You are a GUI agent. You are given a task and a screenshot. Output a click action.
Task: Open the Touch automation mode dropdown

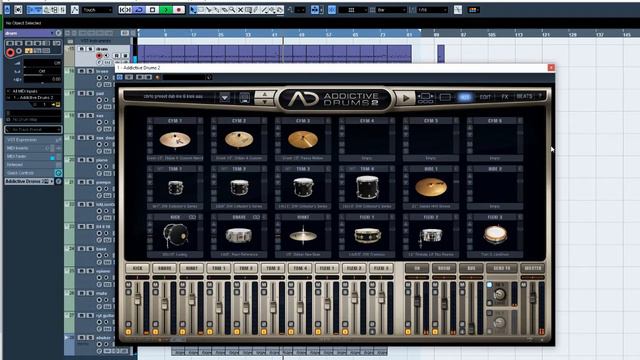click(97, 9)
